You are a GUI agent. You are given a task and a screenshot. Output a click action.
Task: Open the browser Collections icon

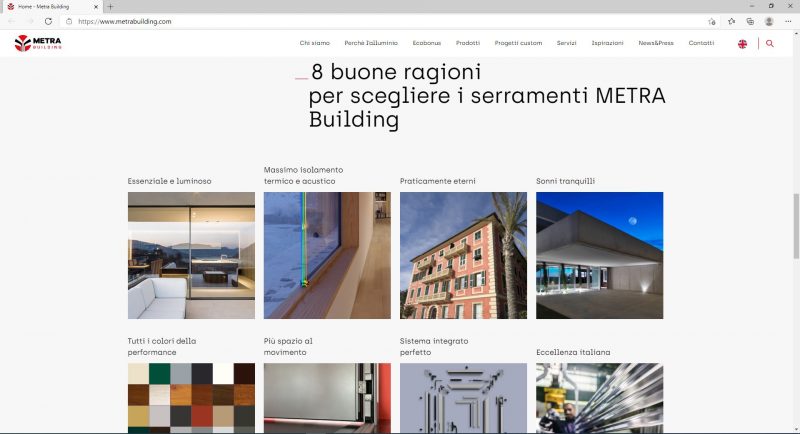pos(750,21)
